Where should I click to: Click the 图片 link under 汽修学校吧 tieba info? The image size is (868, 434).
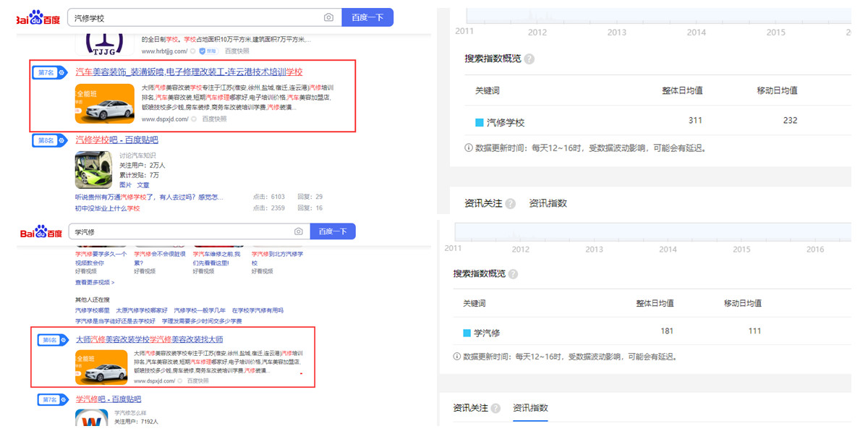coord(125,185)
